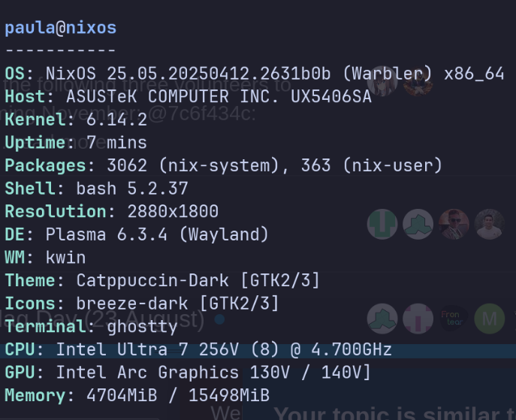Image resolution: width=516 pixels, height=420 pixels.
Task: Click the anime girl avatar in the top row
Action: tap(382, 82)
